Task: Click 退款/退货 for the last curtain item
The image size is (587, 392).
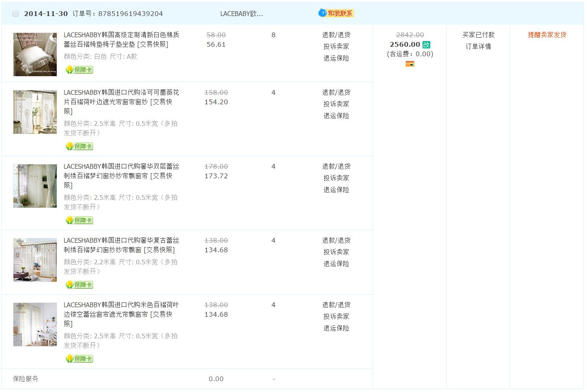Action: (336, 305)
